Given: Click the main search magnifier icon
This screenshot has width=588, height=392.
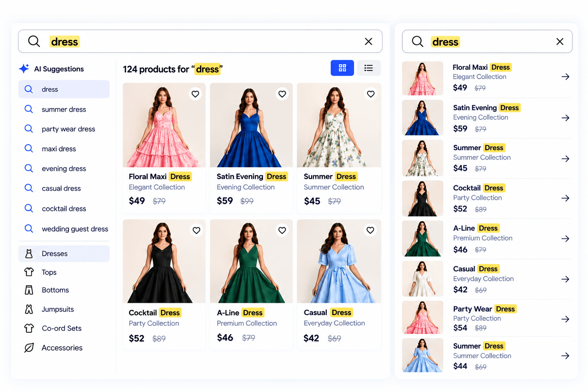Looking at the screenshot, I should tap(34, 41).
